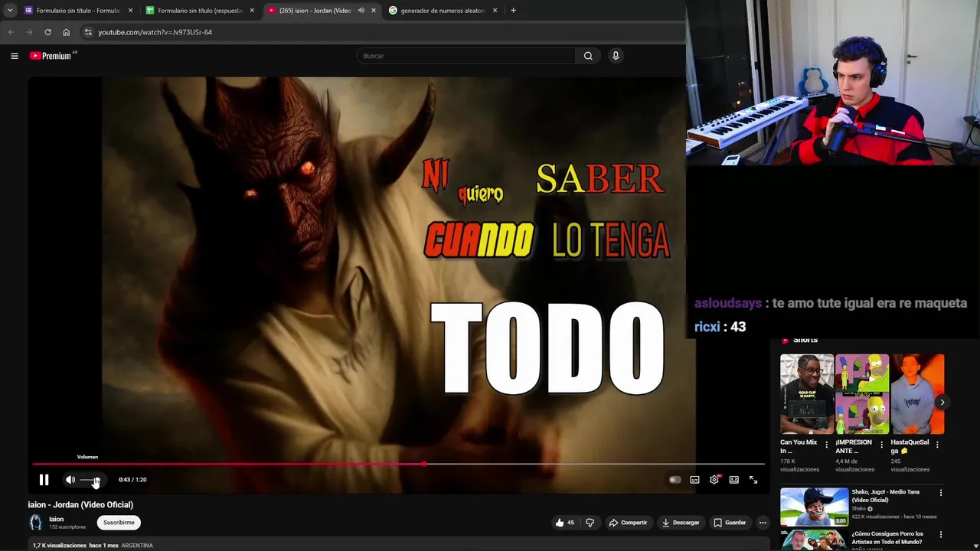Open the tab search dropdown arrow
980x551 pixels.
(9, 11)
